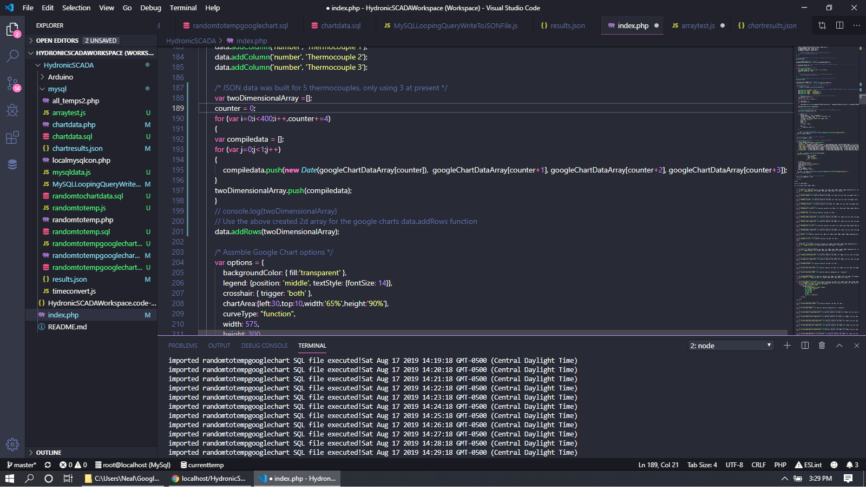Open chartdata.php in the explorer
The height and width of the screenshot is (504, 866).
coord(91,124)
